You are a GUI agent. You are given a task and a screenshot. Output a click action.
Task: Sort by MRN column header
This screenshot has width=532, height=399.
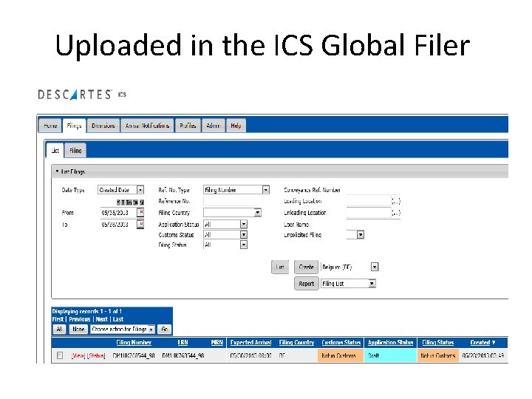(217, 342)
